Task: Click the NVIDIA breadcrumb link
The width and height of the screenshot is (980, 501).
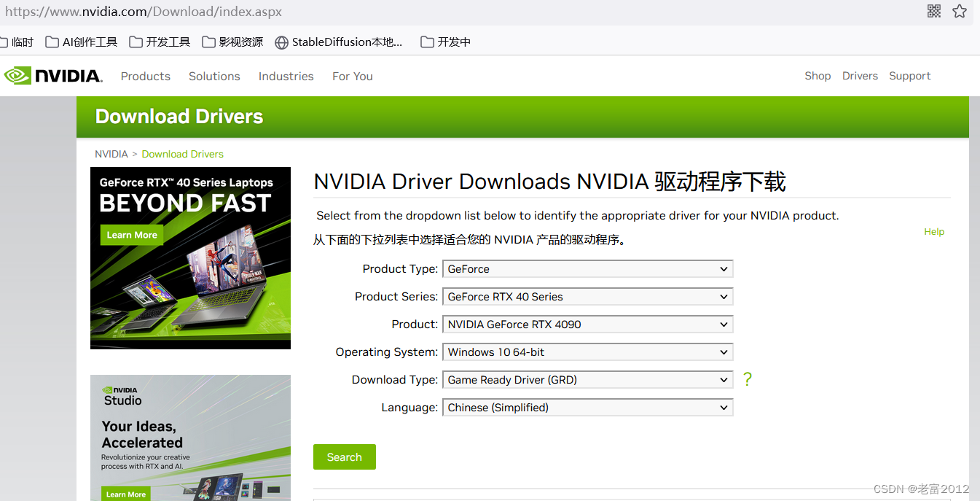Action: 111,154
